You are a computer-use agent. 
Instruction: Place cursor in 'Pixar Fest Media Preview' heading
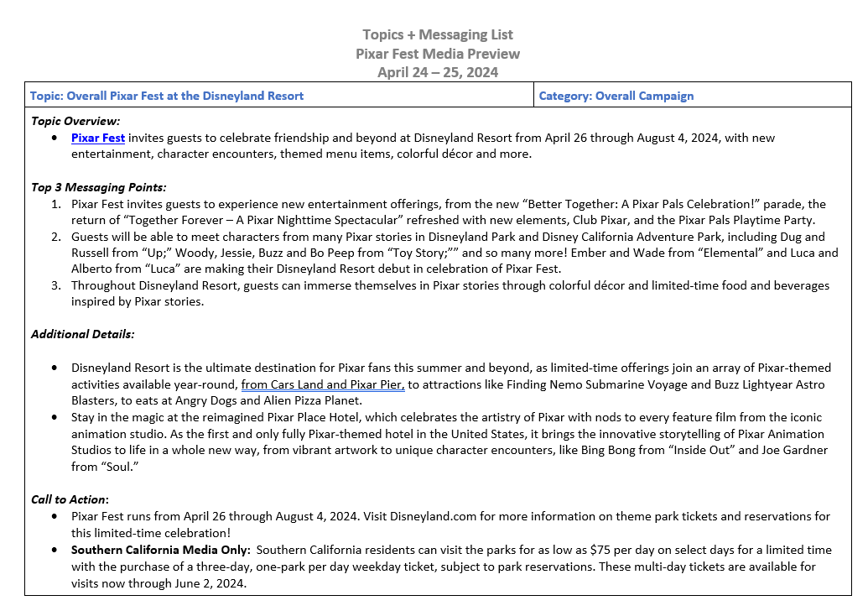pos(437,54)
